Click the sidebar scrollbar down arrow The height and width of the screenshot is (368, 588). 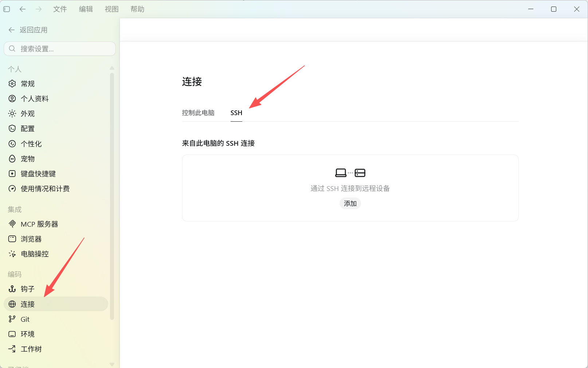[x=112, y=364]
